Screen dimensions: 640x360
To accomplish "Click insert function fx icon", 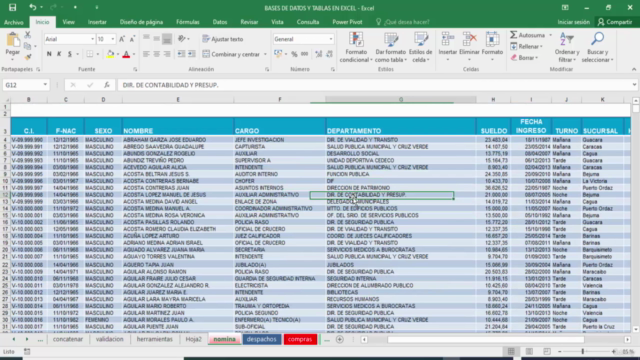I will [x=107, y=85].
